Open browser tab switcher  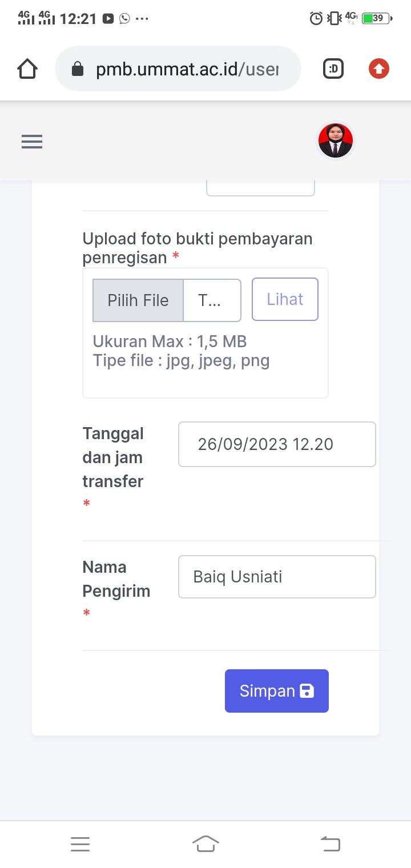point(333,69)
